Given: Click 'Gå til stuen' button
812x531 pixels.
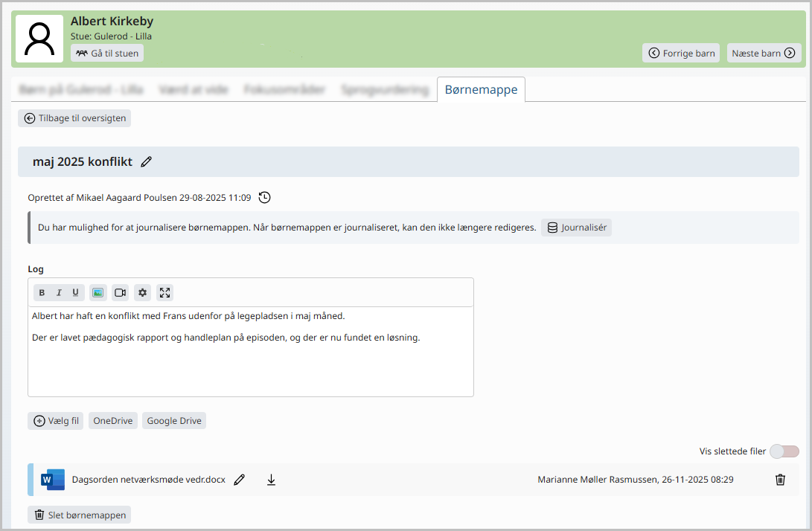Looking at the screenshot, I should 107,54.
